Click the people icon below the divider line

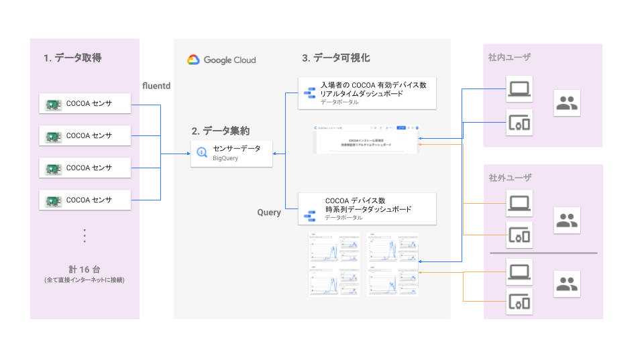567,284
